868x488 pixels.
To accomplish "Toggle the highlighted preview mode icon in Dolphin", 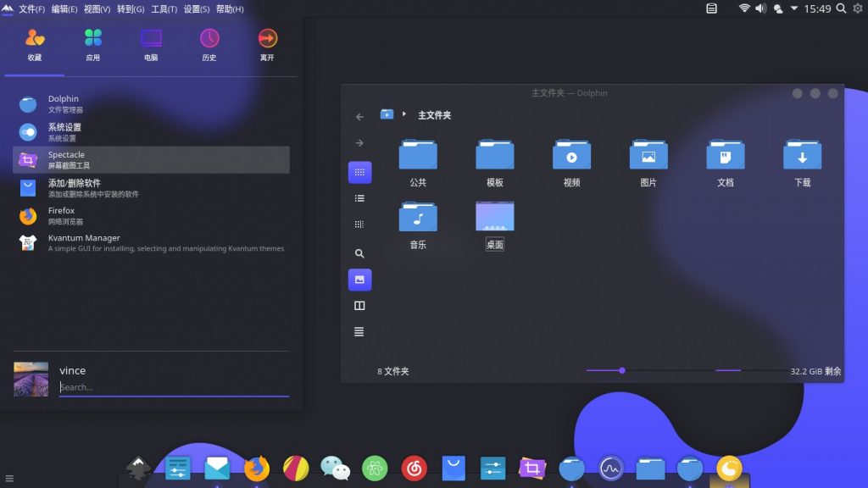I will pyautogui.click(x=359, y=280).
